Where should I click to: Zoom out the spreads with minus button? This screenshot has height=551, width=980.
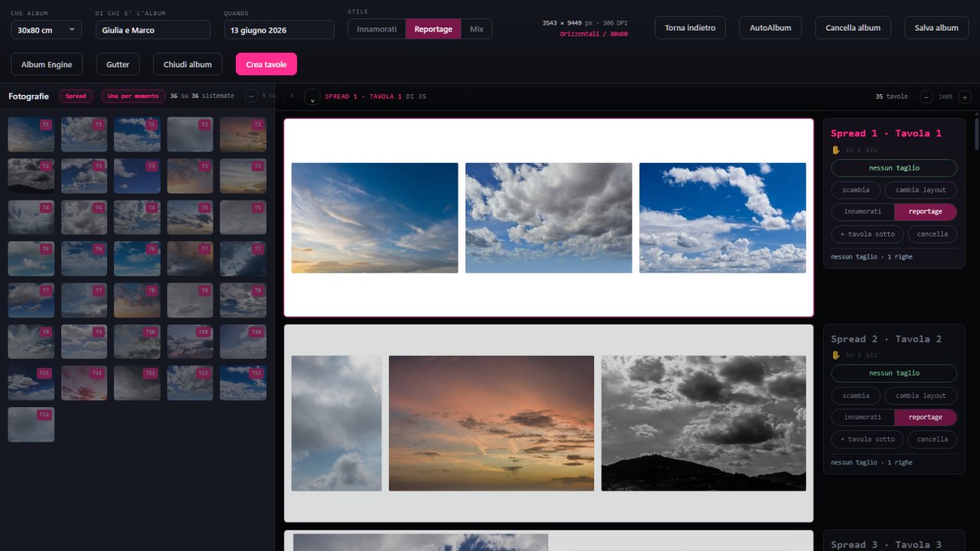click(x=926, y=97)
